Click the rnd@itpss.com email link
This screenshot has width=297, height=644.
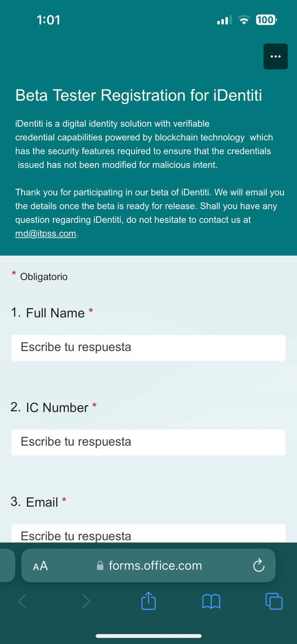click(46, 234)
